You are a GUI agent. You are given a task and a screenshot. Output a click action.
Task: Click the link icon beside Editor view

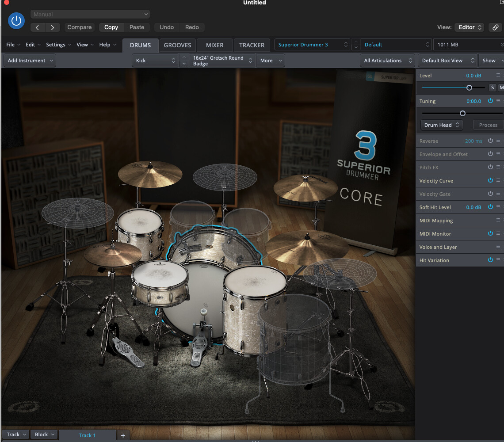coord(495,27)
